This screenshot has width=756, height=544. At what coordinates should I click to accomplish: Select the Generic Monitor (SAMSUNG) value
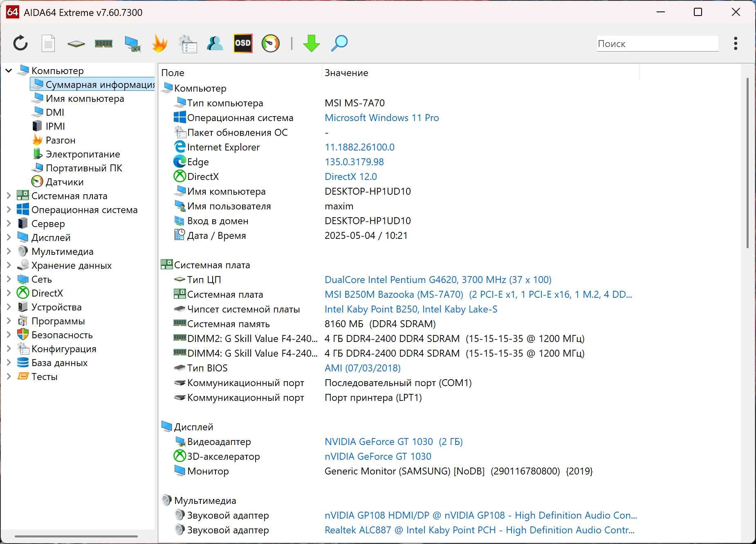(x=458, y=471)
